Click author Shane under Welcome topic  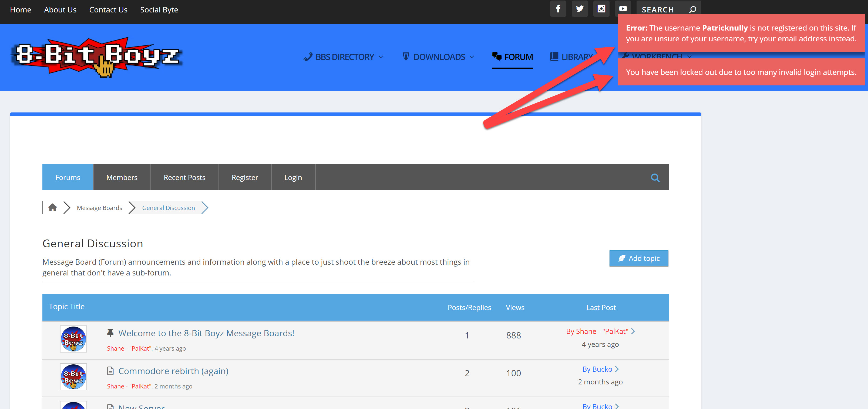(x=129, y=348)
